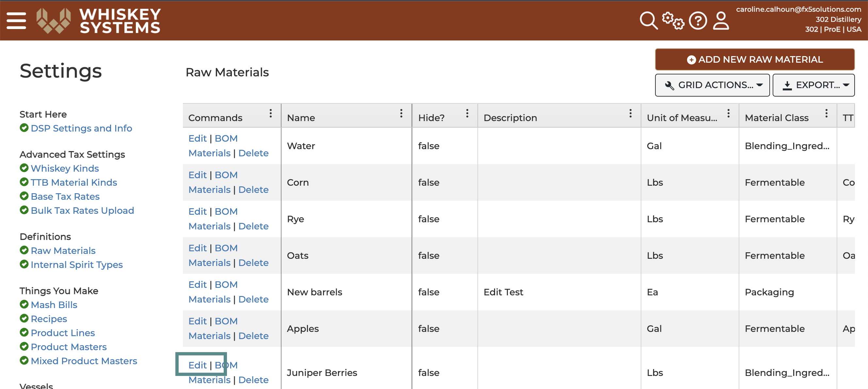Open Description column options menu
The height and width of the screenshot is (389, 868).
coord(630,114)
